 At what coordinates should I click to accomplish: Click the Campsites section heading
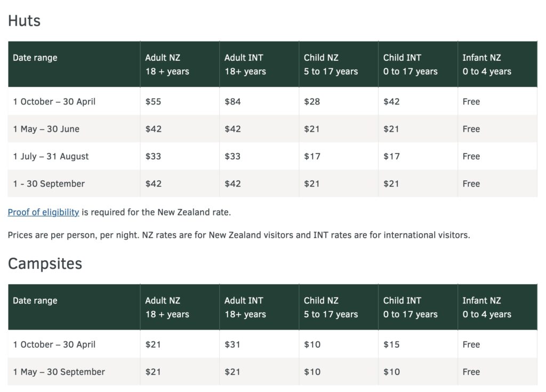pyautogui.click(x=45, y=263)
